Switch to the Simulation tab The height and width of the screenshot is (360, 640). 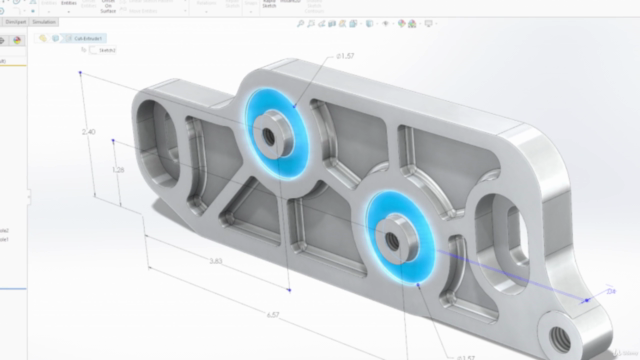click(44, 22)
